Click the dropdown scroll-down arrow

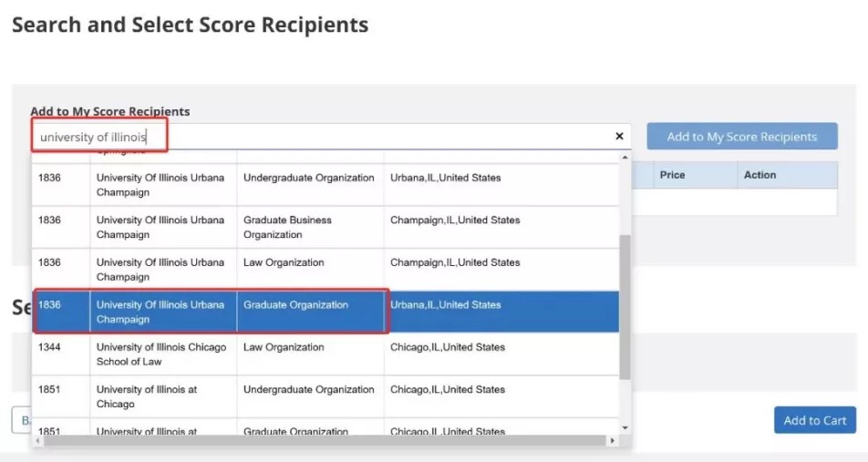[x=625, y=427]
